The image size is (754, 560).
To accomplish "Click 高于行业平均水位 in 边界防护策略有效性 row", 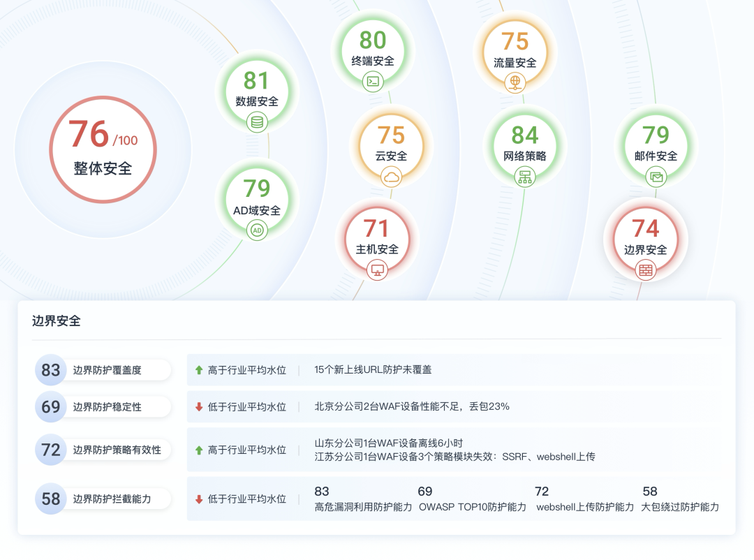I will tap(247, 450).
